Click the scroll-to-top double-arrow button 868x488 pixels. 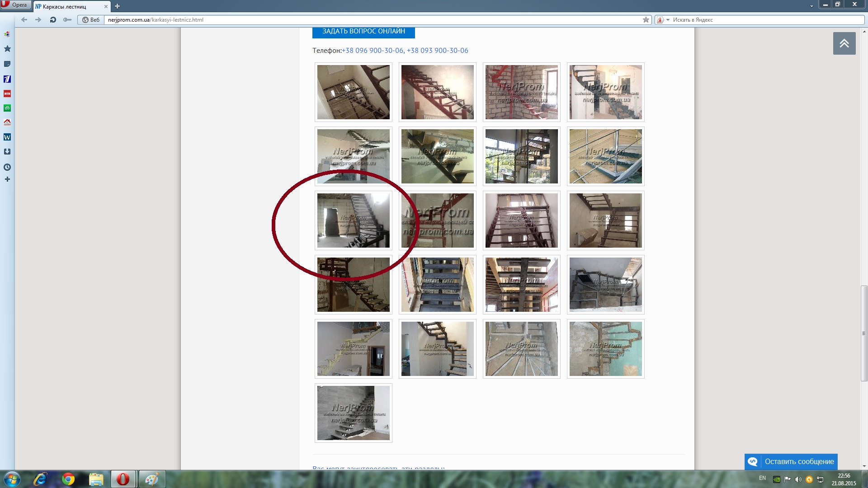(x=844, y=43)
